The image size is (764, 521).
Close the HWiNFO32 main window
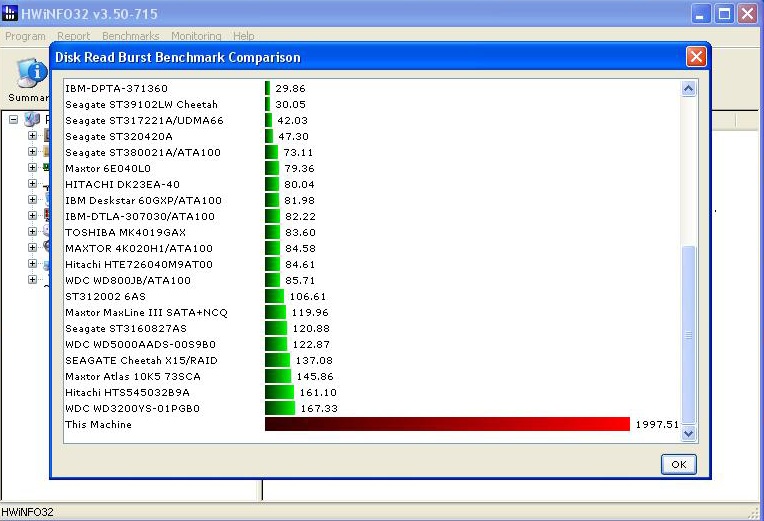[x=747, y=14]
